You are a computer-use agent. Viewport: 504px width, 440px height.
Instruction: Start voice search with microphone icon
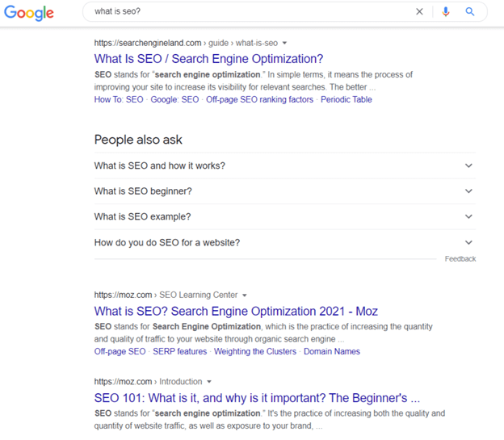[x=446, y=11]
